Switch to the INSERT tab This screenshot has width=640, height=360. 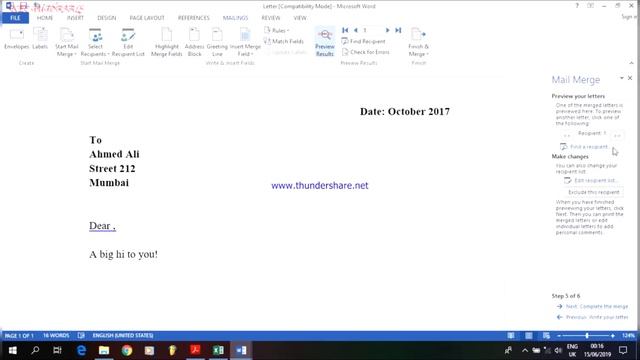[75, 18]
